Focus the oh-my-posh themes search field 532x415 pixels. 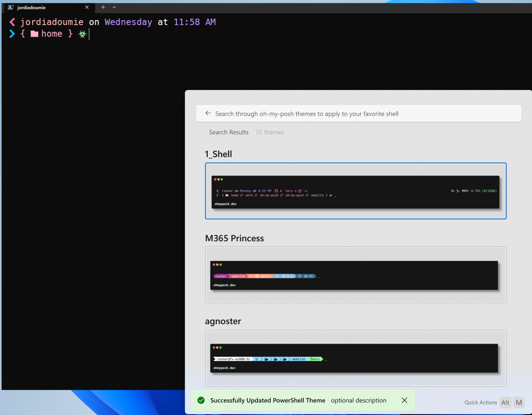pyautogui.click(x=361, y=113)
